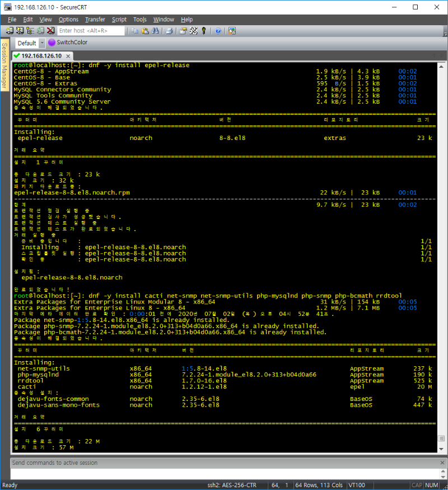Open the Script menu
The width and height of the screenshot is (448, 490).
pyautogui.click(x=119, y=20)
